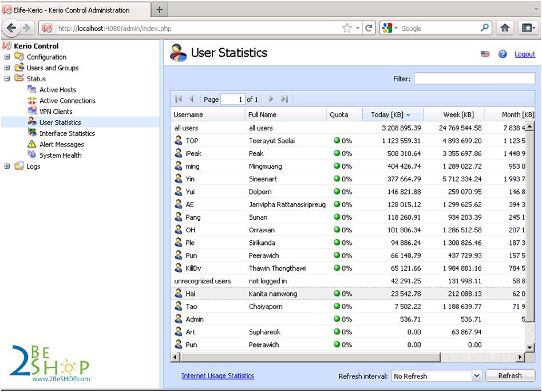Go to previous page of user table
Viewport: 542px width, 392px height.
coord(191,99)
